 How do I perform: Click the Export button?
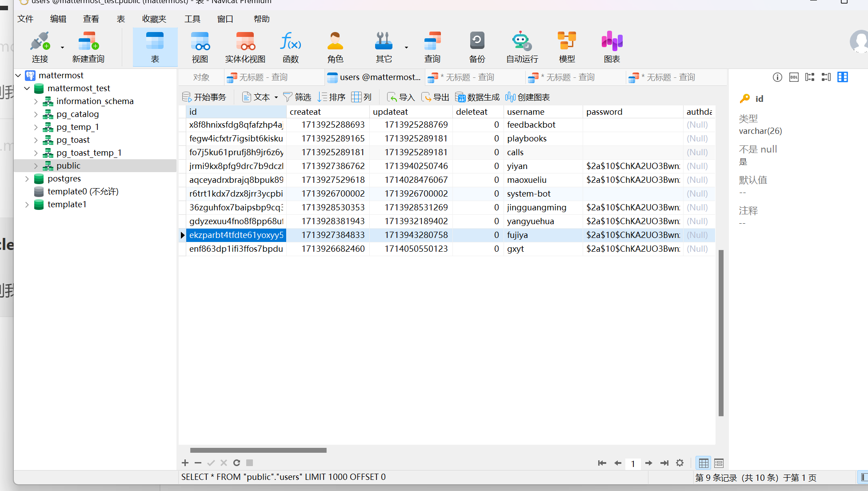point(435,97)
